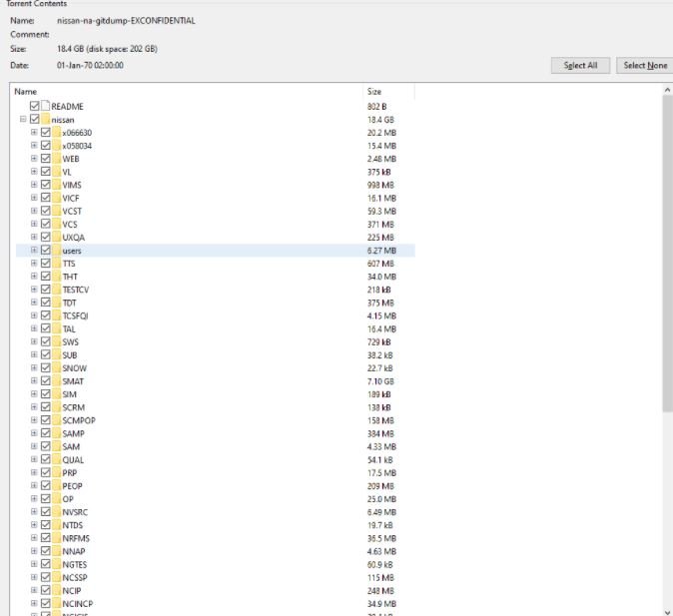The width and height of the screenshot is (673, 616).
Task: Click the scrollbar up arrow
Action: (x=667, y=90)
